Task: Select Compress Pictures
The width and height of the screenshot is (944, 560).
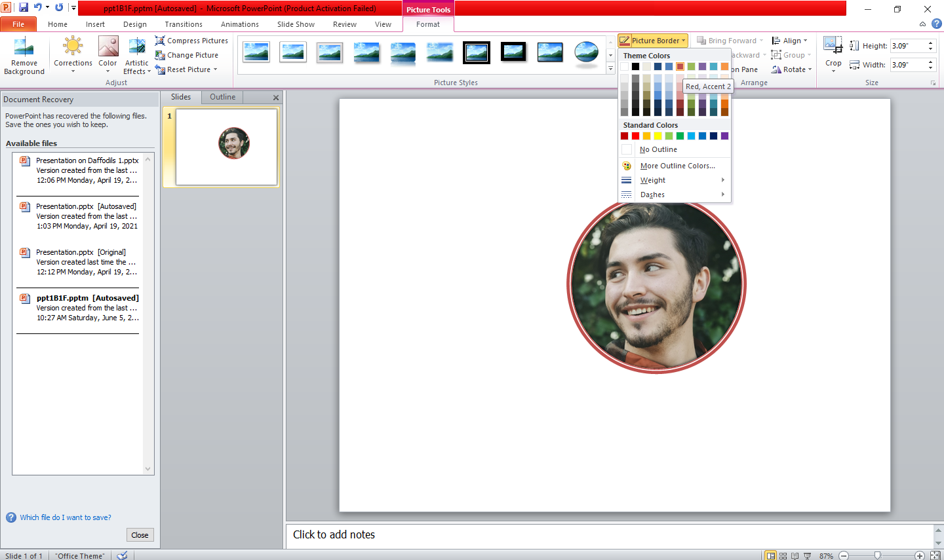Action: pos(192,40)
